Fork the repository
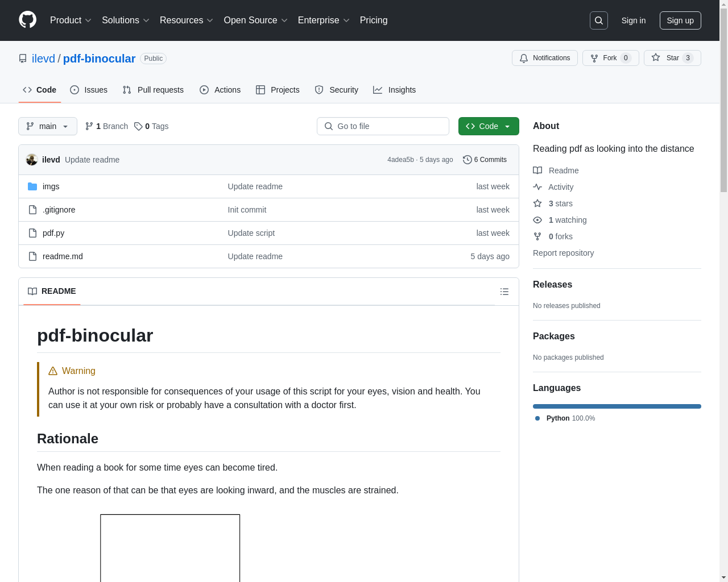This screenshot has height=582, width=728. click(611, 58)
